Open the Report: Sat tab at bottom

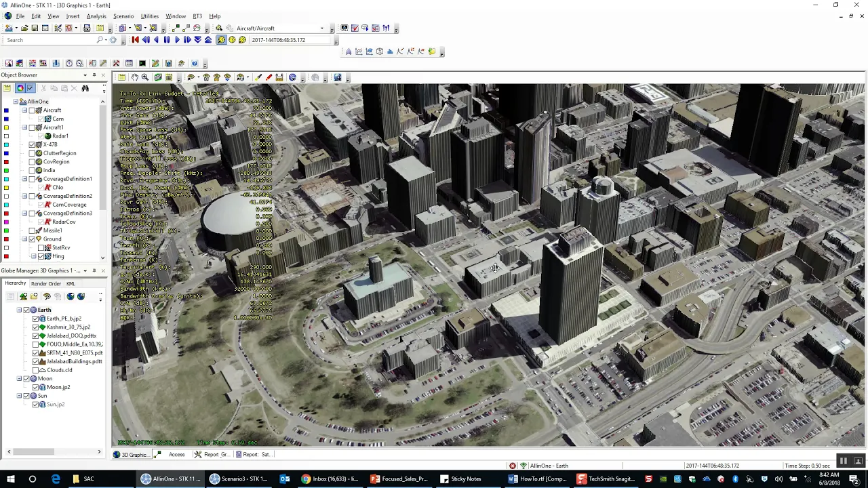click(x=256, y=455)
